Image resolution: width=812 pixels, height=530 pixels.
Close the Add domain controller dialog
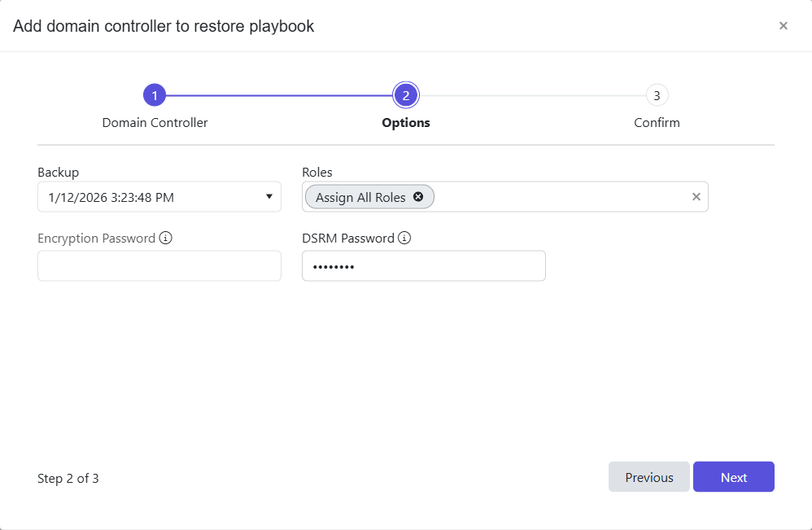click(x=784, y=25)
